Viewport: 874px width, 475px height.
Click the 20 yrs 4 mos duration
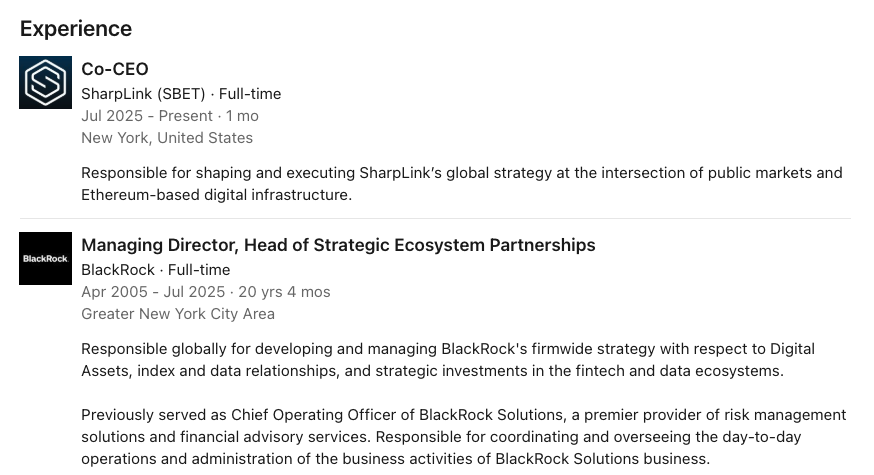click(x=284, y=292)
